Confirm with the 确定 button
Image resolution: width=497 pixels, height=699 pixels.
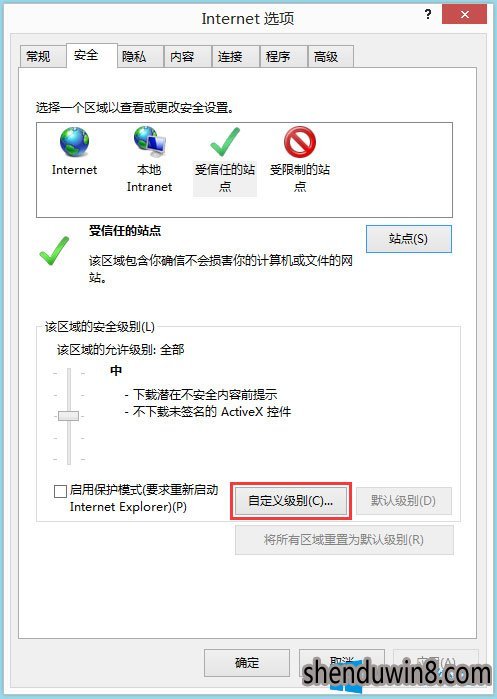point(247,663)
